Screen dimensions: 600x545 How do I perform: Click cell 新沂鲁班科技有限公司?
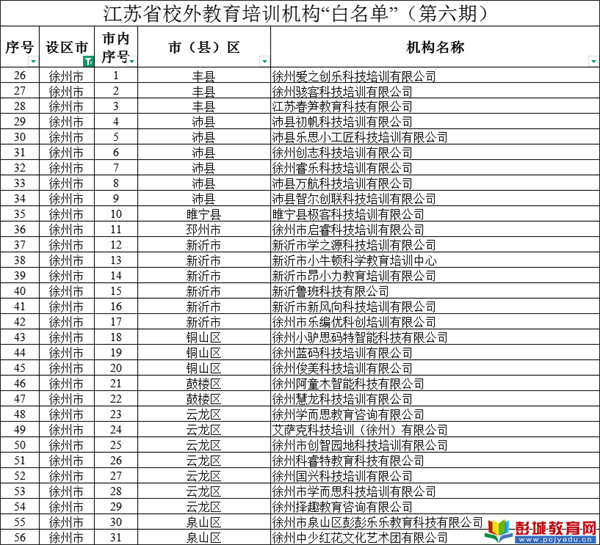[x=435, y=291]
